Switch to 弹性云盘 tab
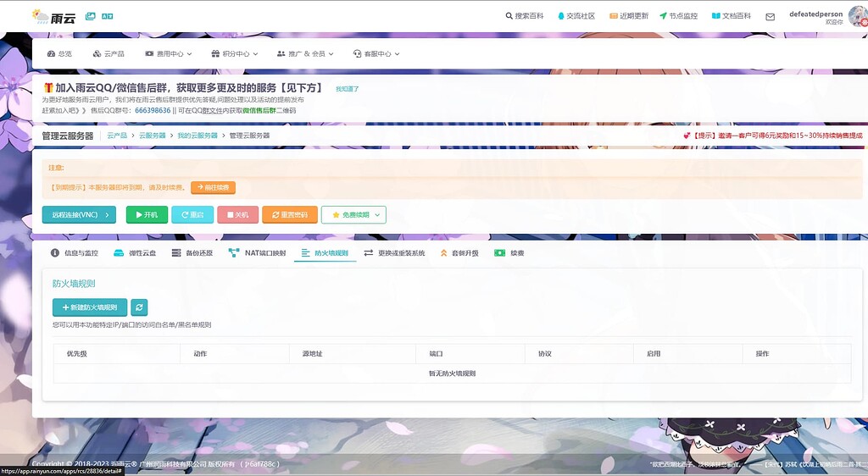868x476 pixels. pyautogui.click(x=135, y=253)
